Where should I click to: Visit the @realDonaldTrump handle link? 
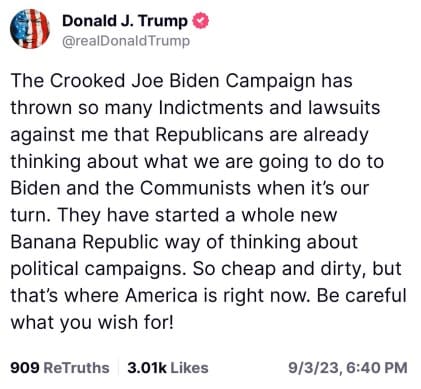[x=126, y=41]
